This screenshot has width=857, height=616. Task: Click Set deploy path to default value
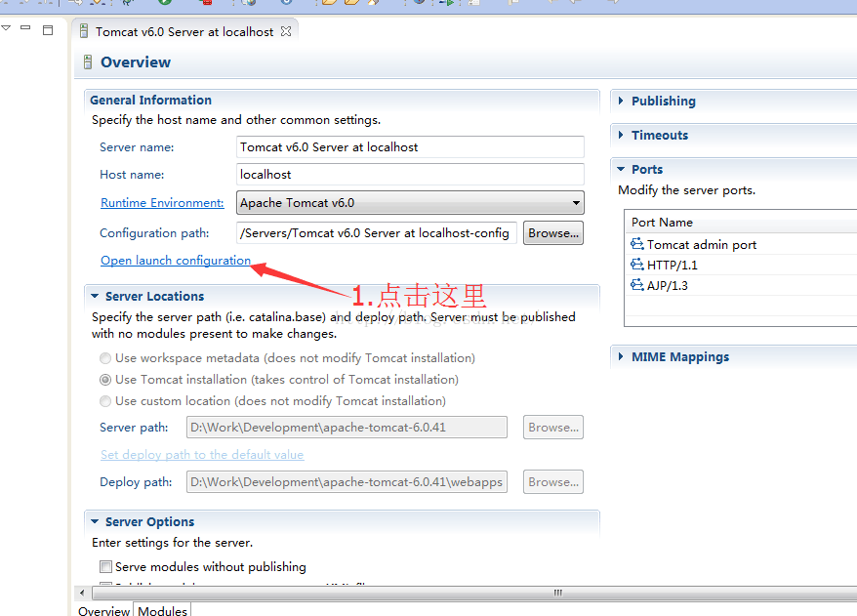pos(202,455)
